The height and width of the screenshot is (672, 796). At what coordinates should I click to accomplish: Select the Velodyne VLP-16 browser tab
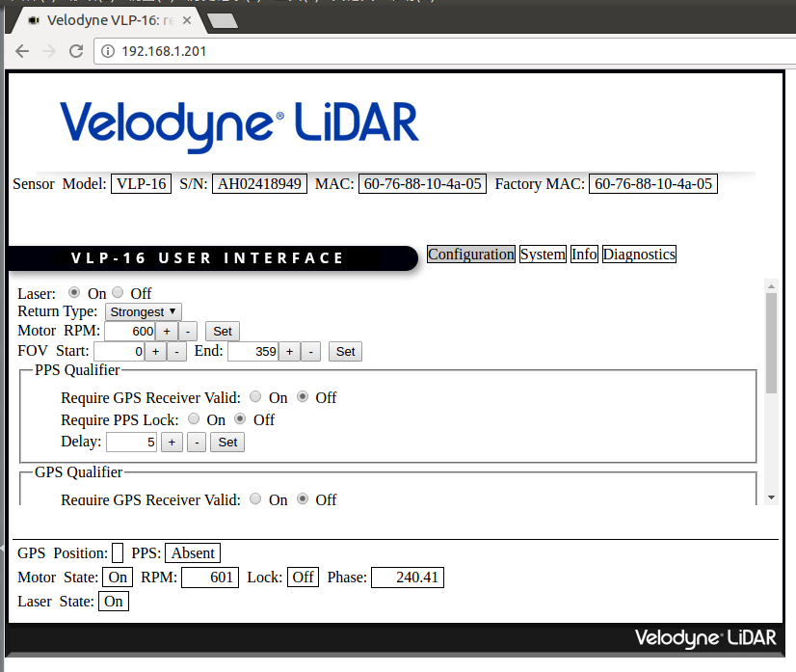pos(109,20)
